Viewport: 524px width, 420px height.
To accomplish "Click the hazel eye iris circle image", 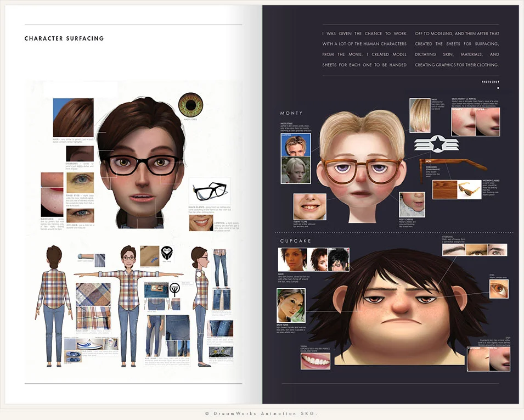I will click(x=190, y=105).
